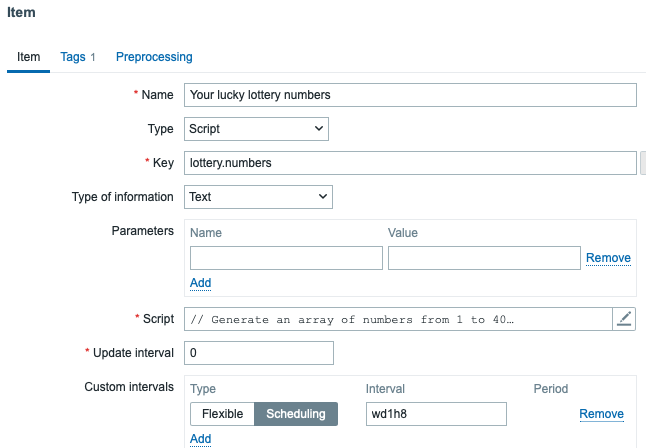Open the script editor pencil icon

click(x=624, y=319)
